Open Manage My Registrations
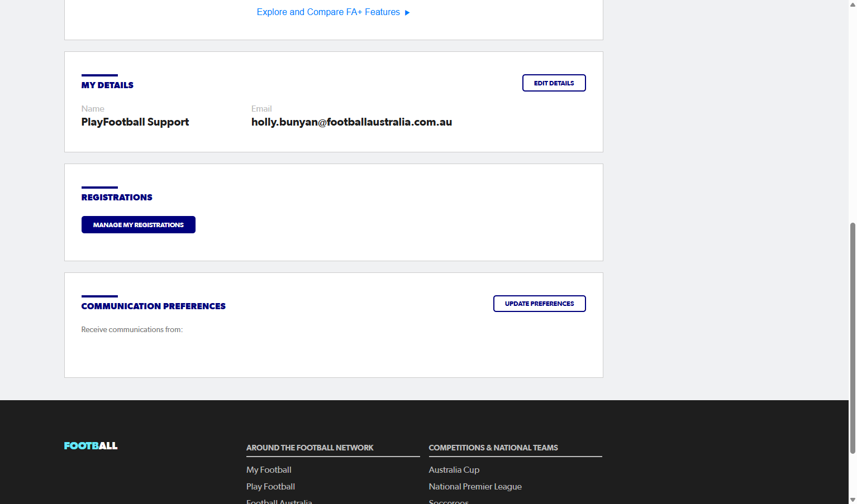 139,225
